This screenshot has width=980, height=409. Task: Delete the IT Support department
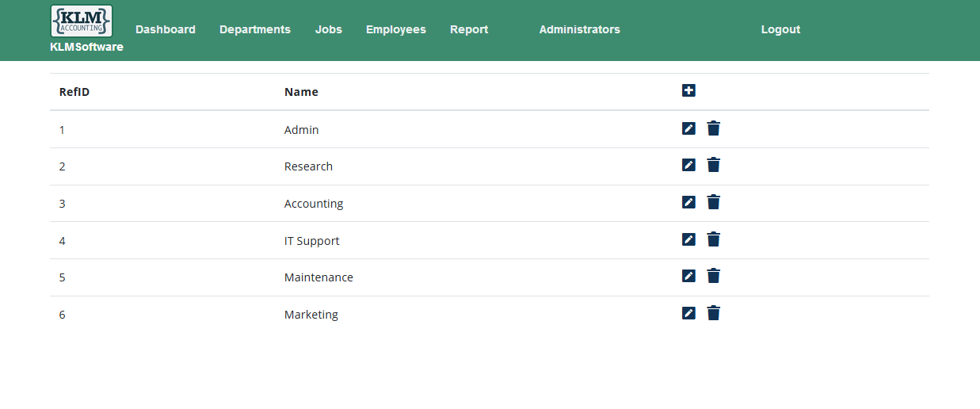click(714, 239)
